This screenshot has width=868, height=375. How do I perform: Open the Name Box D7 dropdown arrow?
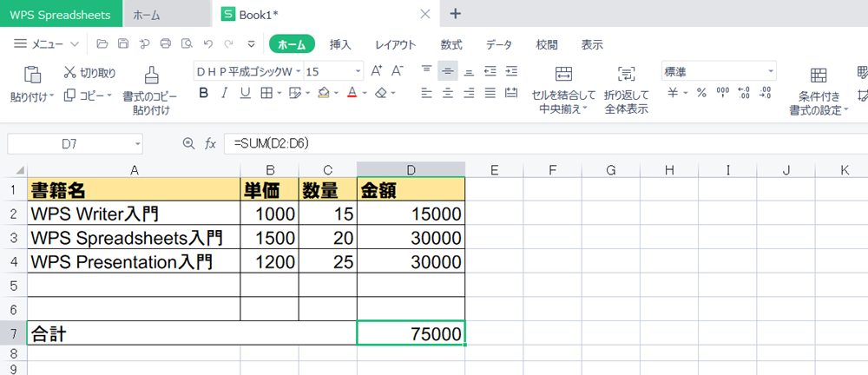(137, 144)
